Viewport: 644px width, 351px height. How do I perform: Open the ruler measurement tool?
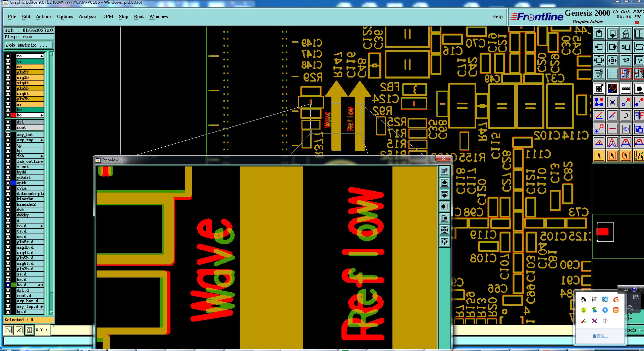tap(626, 89)
